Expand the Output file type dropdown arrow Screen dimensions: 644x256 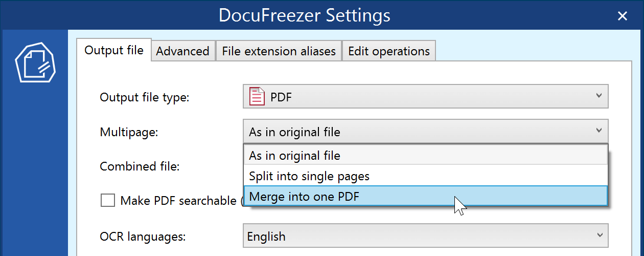[599, 96]
